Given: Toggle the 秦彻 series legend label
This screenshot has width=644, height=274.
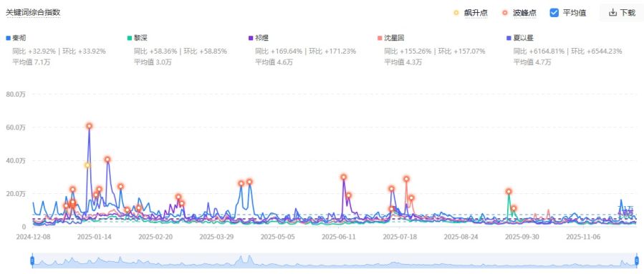Looking at the screenshot, I should (x=19, y=38).
